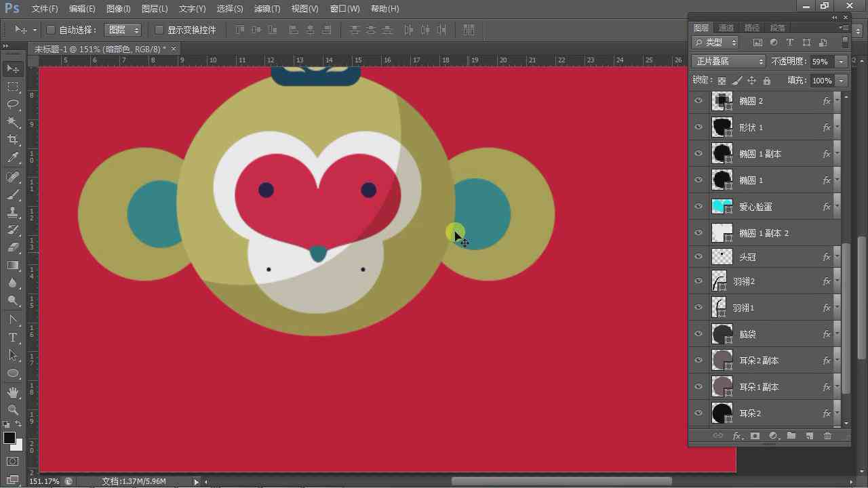Image resolution: width=868 pixels, height=488 pixels.
Task: Select the Crop tool
Action: pyautogui.click(x=13, y=140)
